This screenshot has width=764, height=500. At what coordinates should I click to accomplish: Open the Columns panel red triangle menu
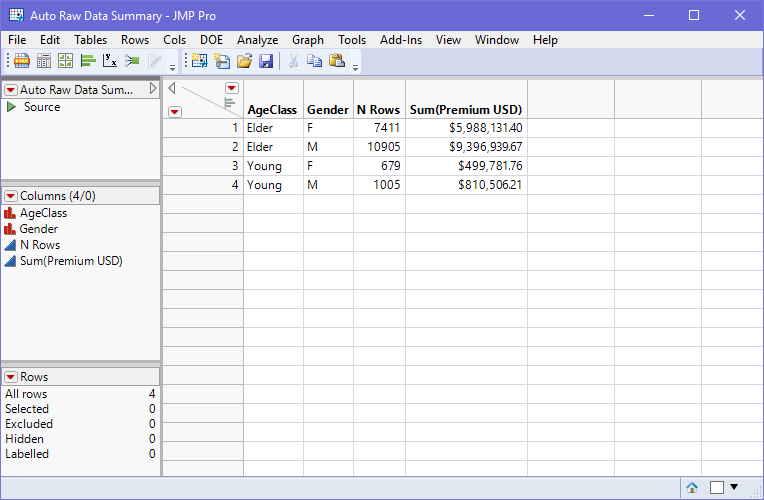point(11,196)
